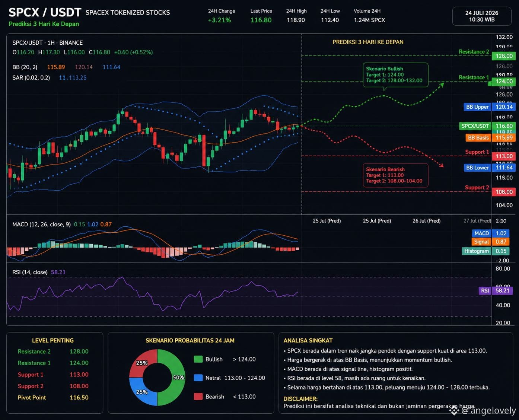Click the Support 2 label on the chart line

[x=477, y=188]
